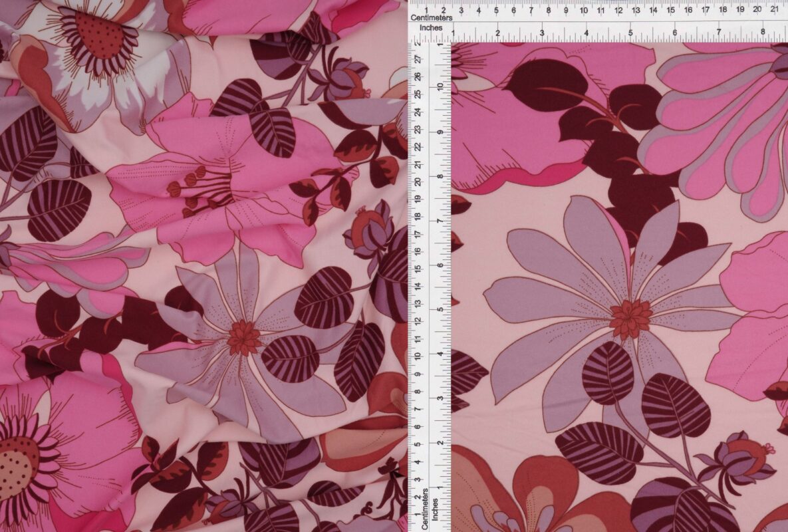Click the 13 mark on the vertical centimeter ruler
Image resolution: width=788 pixels, height=532 pixels.
pyautogui.click(x=417, y=303)
